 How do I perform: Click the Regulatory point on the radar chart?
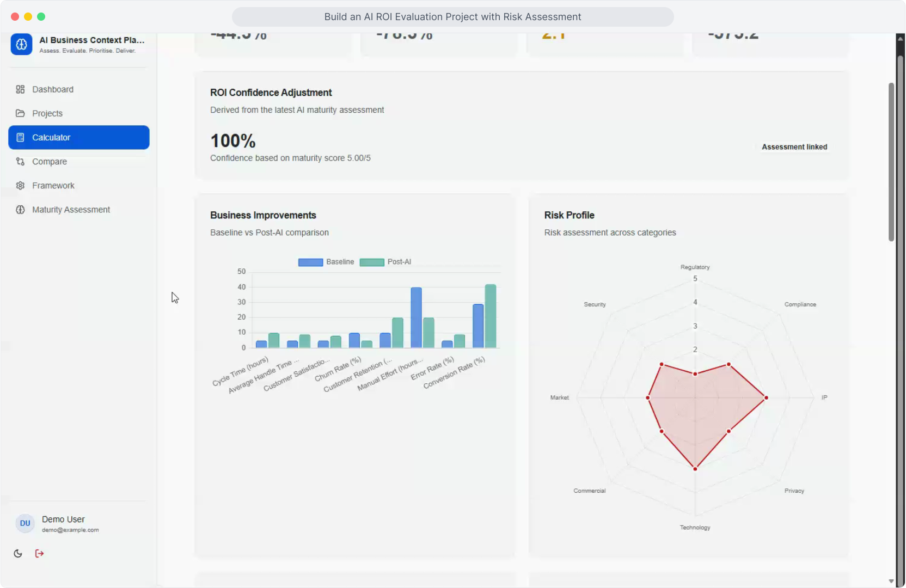[695, 373]
